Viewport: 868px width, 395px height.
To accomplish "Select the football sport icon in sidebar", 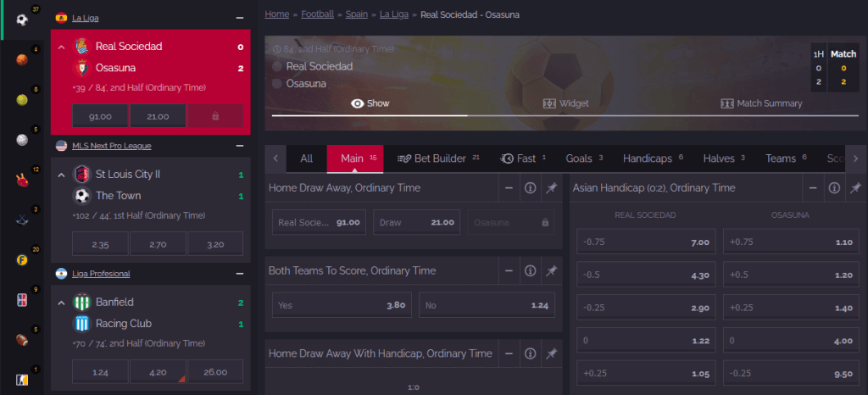I will pos(22,20).
